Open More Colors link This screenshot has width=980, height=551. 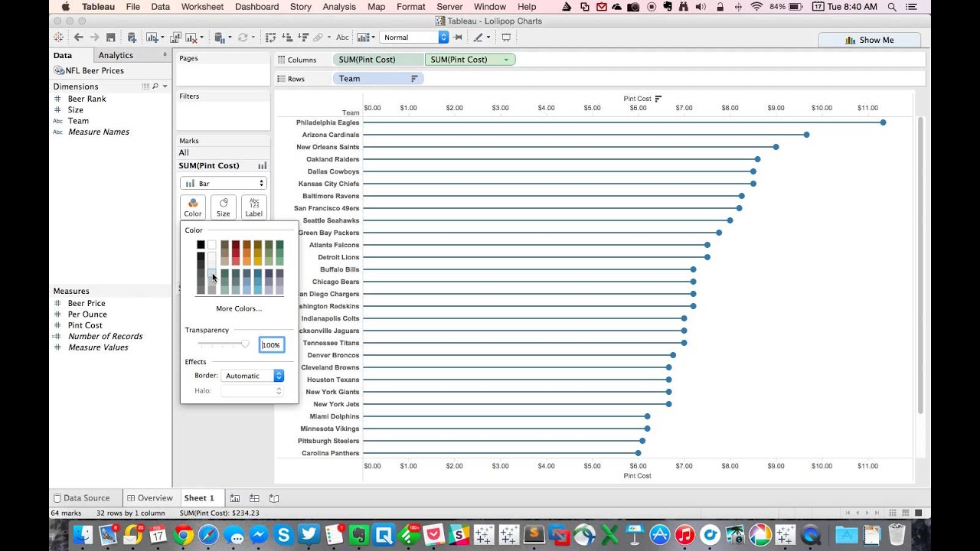(239, 309)
